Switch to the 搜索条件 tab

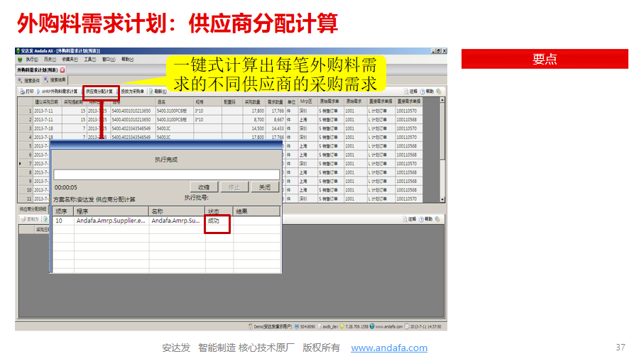coord(30,80)
